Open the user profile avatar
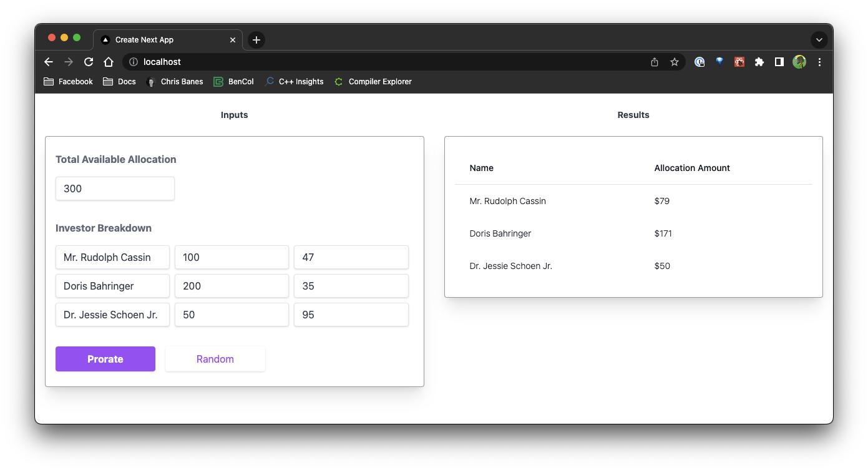868x470 pixels. coord(799,62)
